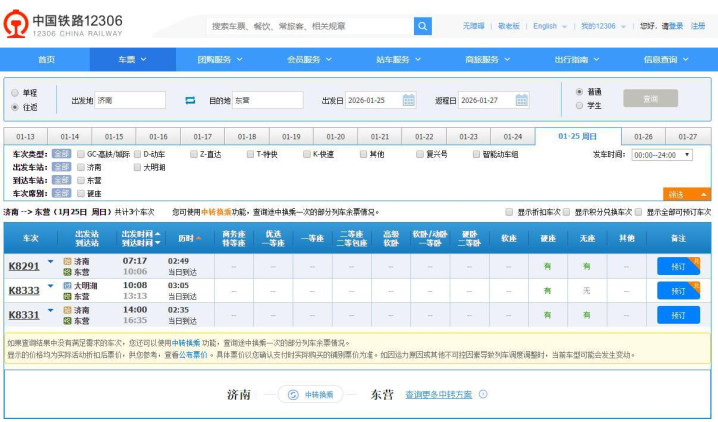718x422 pixels.
Task: Open the English language dropdown
Action: tap(549, 26)
